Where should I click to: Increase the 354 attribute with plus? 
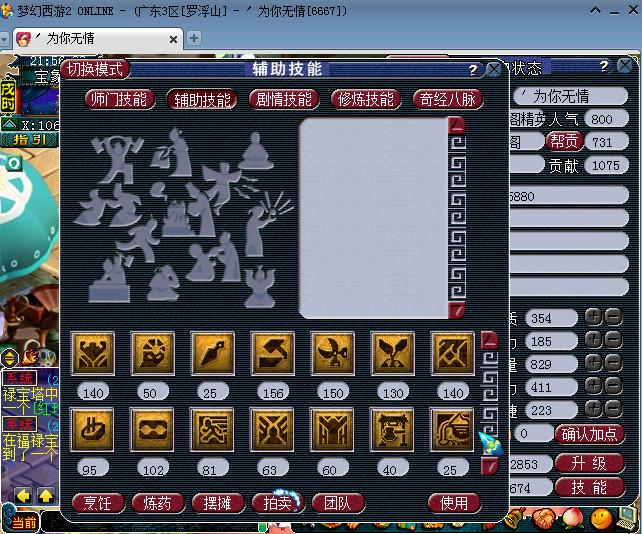pyautogui.click(x=594, y=317)
